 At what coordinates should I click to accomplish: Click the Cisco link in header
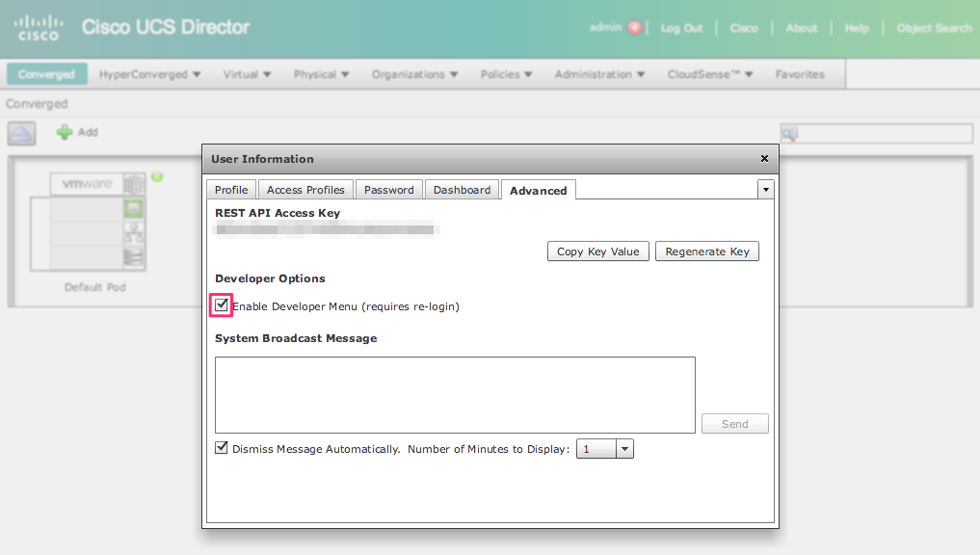click(x=744, y=28)
